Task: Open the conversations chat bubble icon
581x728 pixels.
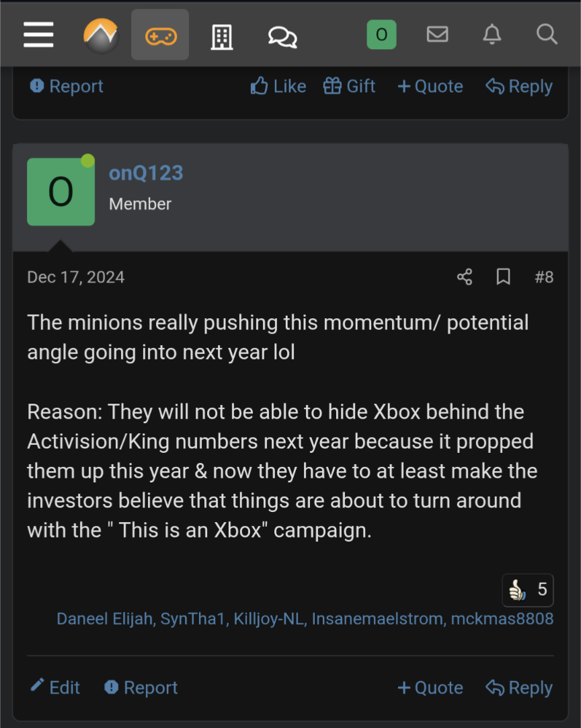Action: click(282, 35)
